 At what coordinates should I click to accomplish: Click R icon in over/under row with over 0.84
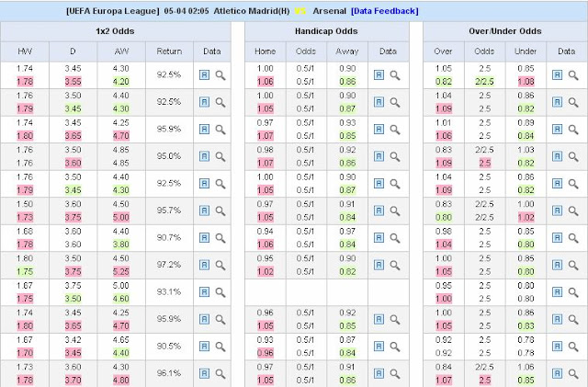[558, 373]
